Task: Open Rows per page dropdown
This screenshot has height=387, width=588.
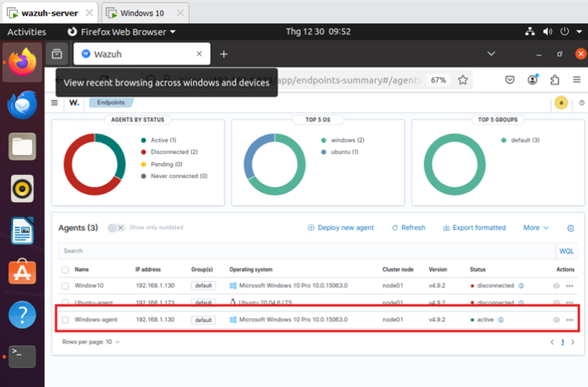Action: (x=91, y=341)
